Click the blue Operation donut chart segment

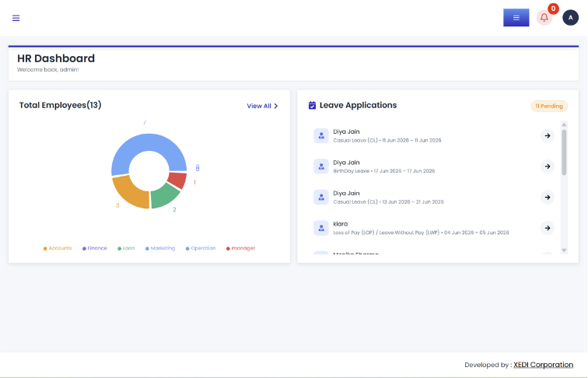coord(148,143)
